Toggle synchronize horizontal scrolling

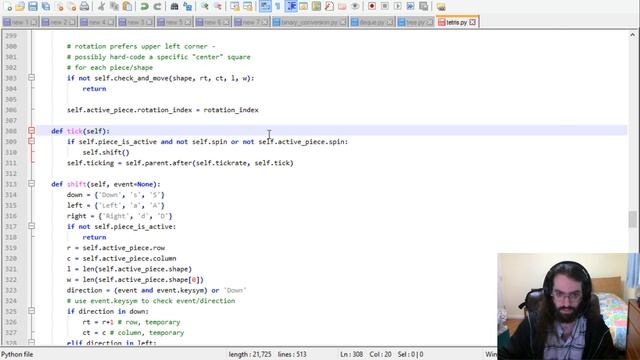pos(248,6)
